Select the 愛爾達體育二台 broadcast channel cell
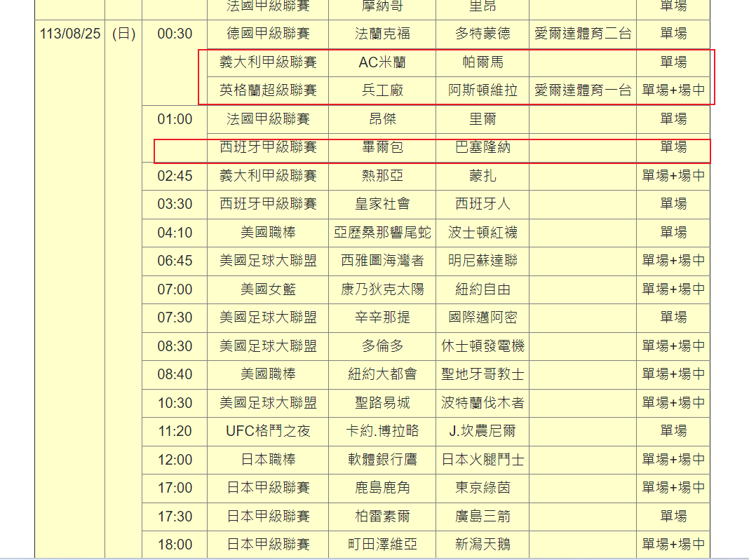The image size is (749, 560). pos(583,34)
